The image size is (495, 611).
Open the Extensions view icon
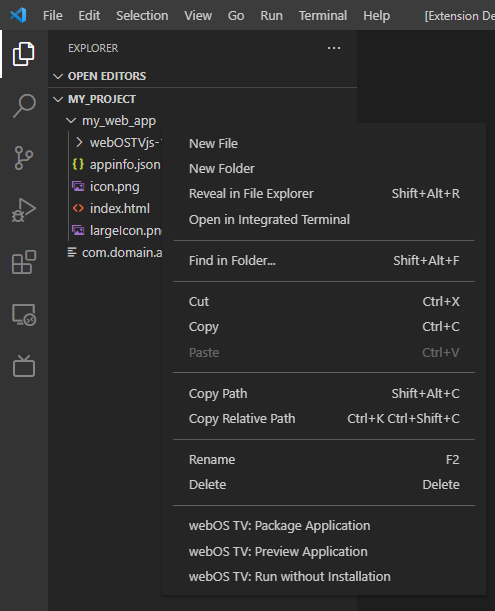click(x=24, y=262)
